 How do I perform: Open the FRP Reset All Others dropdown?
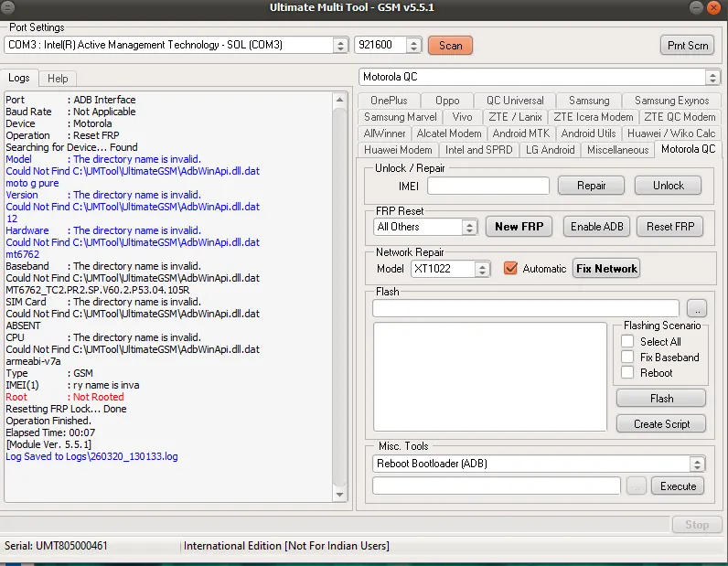coord(469,227)
